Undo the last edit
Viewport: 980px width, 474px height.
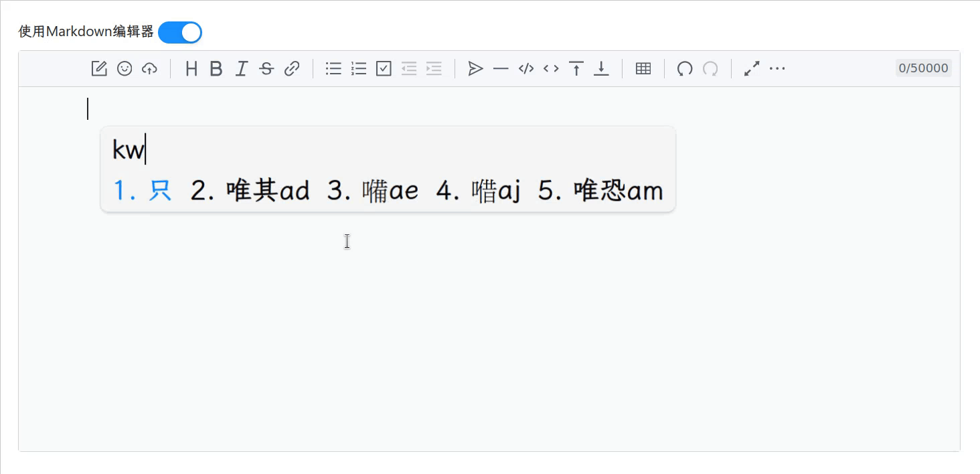point(685,68)
